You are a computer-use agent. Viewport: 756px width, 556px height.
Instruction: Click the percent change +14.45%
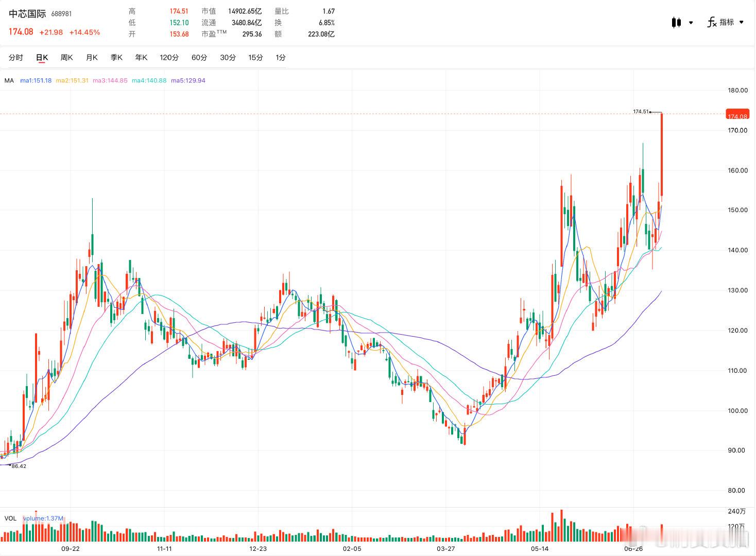(84, 32)
